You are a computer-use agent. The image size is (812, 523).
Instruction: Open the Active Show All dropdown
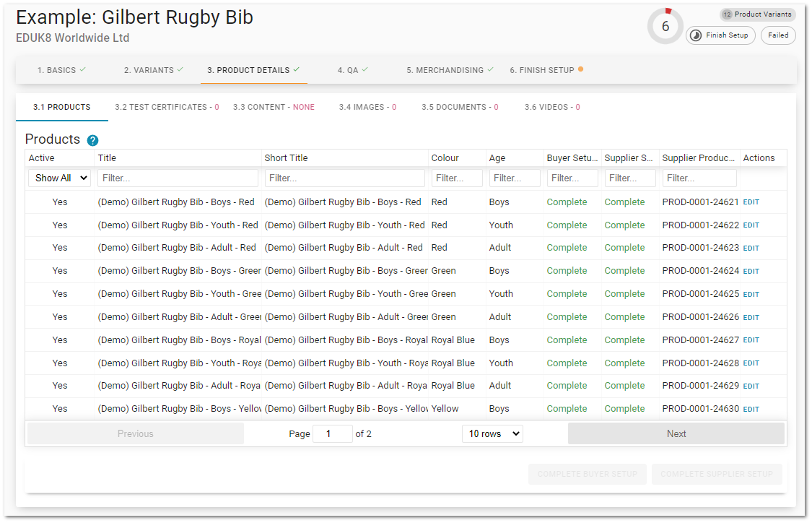coord(60,178)
